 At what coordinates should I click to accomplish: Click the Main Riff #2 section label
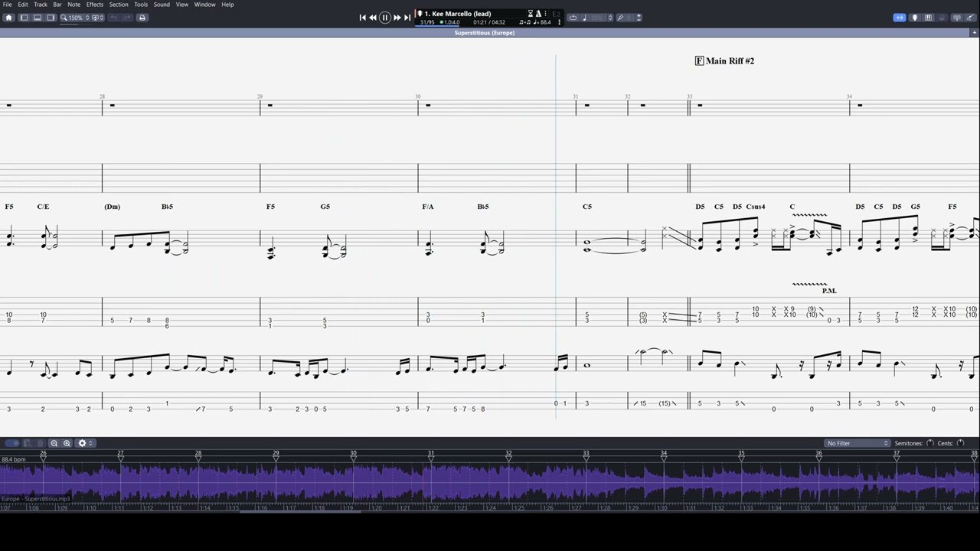[x=730, y=61]
